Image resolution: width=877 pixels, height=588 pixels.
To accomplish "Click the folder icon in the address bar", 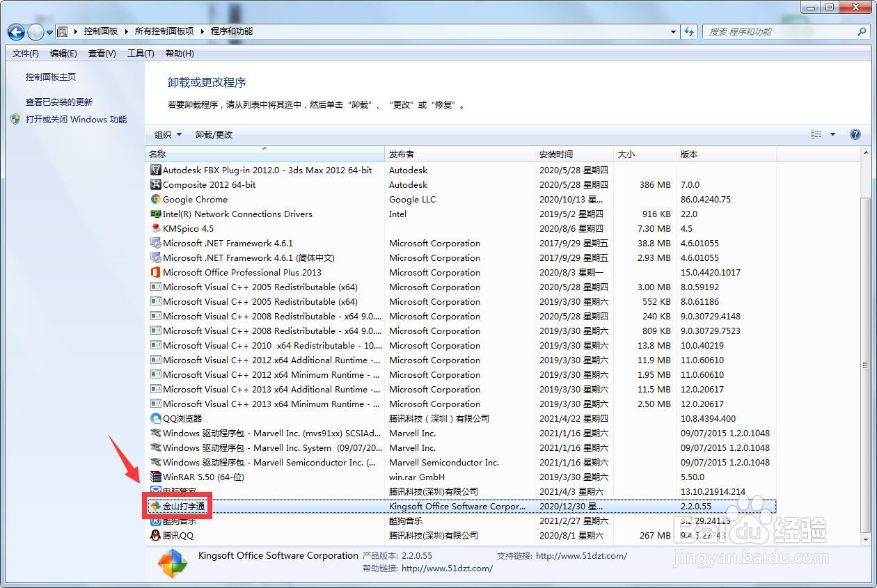I will click(63, 31).
